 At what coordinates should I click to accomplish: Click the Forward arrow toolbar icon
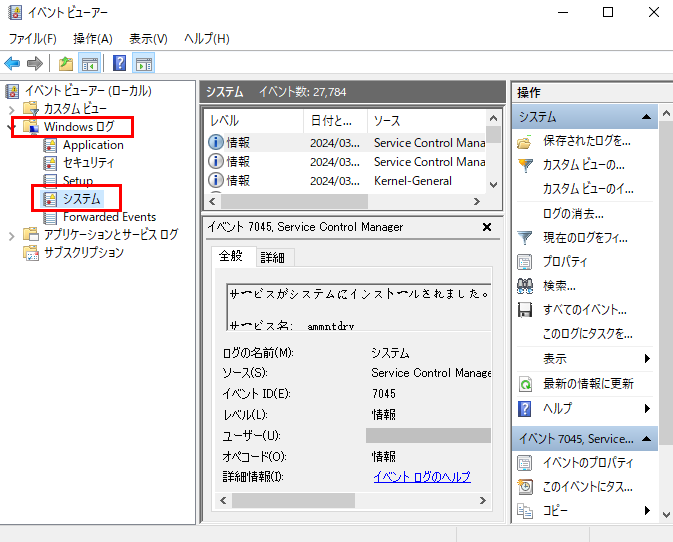(x=35, y=64)
